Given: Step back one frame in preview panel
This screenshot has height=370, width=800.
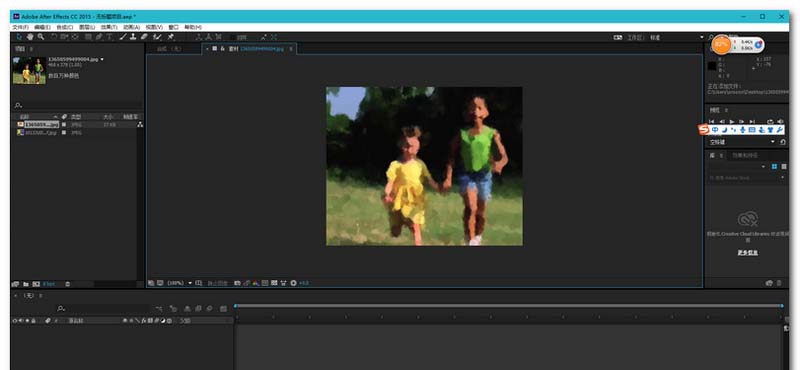Looking at the screenshot, I should click(x=722, y=121).
